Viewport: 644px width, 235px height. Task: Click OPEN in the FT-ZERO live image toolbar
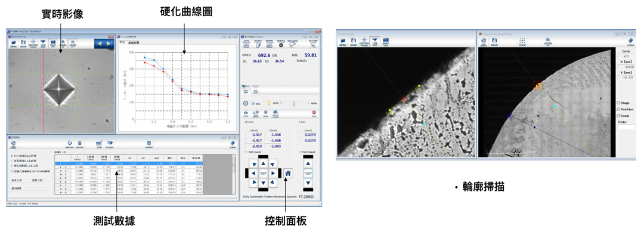pyautogui.click(x=13, y=44)
